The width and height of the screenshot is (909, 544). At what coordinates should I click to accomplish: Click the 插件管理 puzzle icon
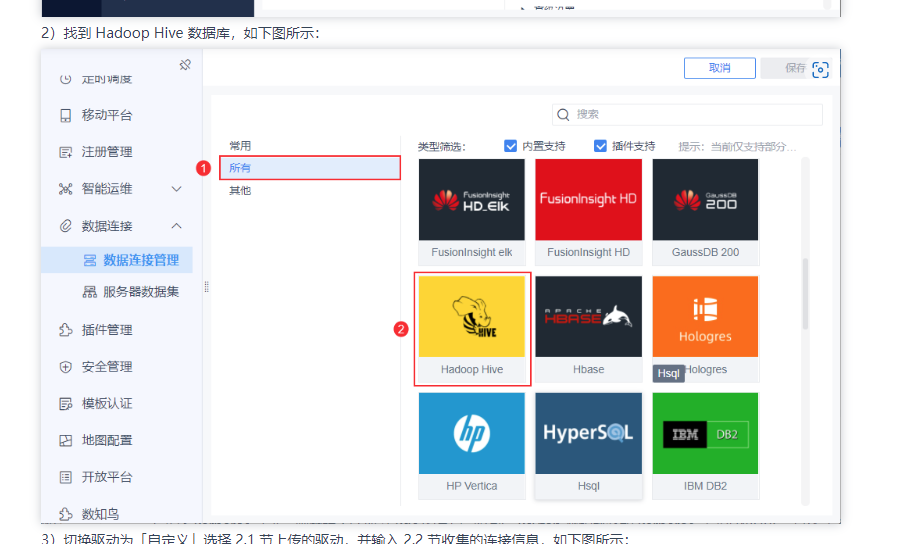click(66, 330)
